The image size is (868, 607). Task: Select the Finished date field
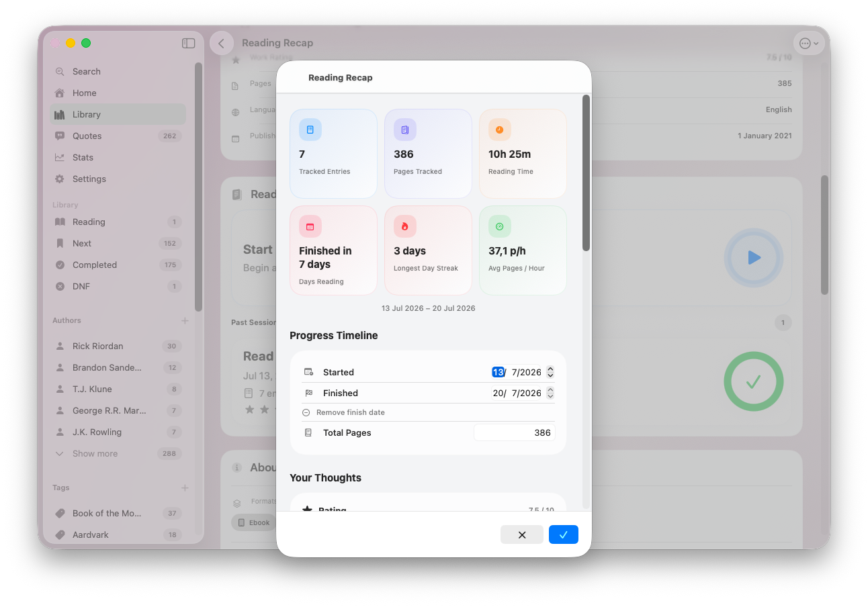[517, 393]
